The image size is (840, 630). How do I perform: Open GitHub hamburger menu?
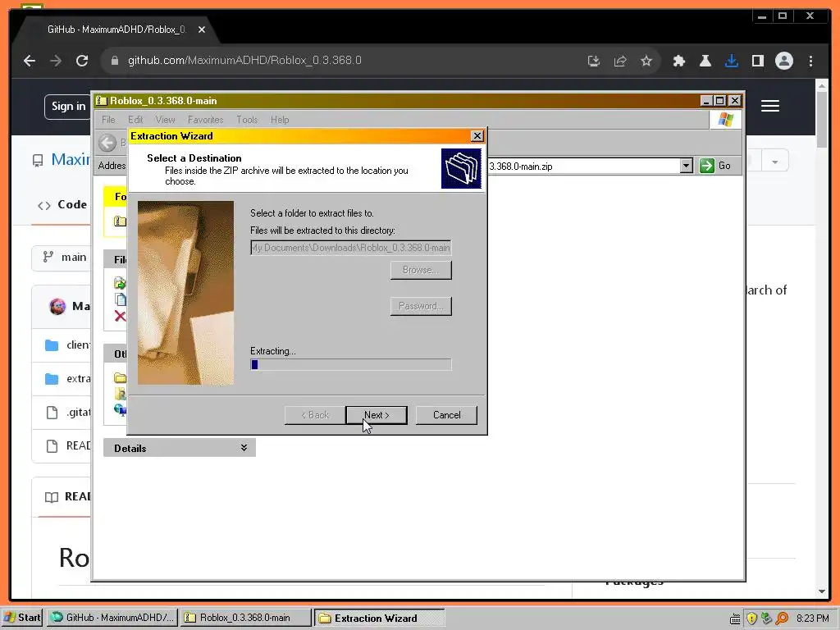[x=769, y=106]
